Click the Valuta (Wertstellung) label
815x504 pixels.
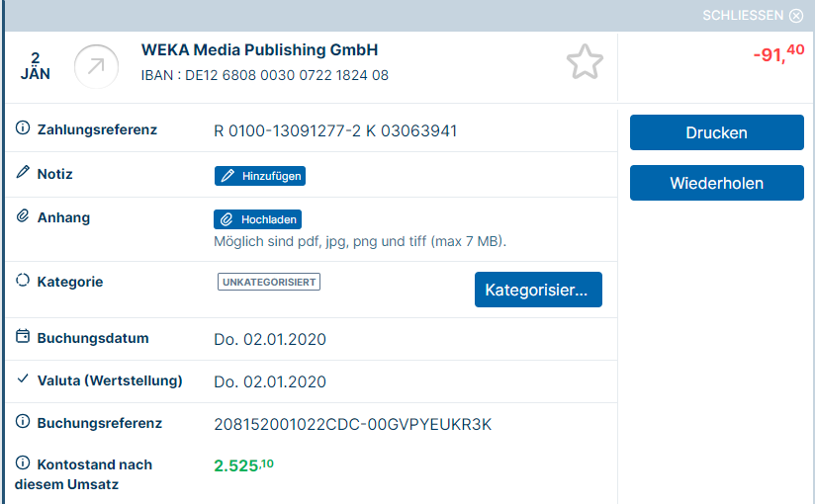pyautogui.click(x=110, y=380)
